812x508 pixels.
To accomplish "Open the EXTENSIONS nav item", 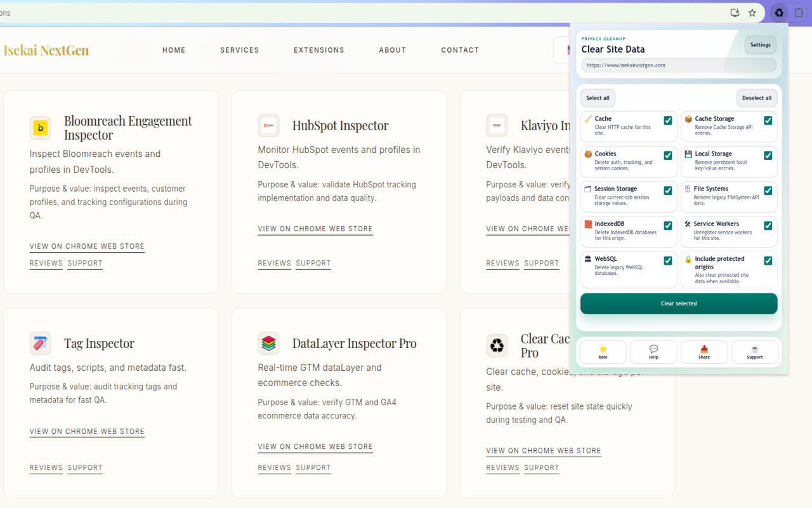I will coord(319,50).
